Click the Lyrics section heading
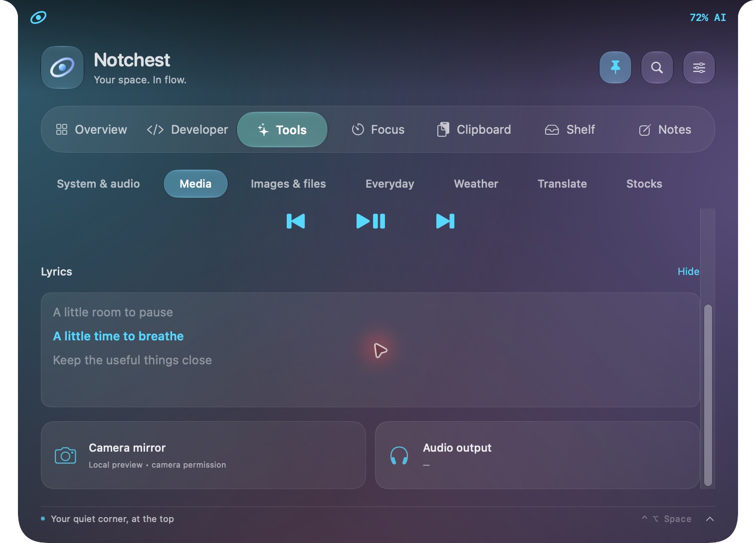 pos(56,271)
